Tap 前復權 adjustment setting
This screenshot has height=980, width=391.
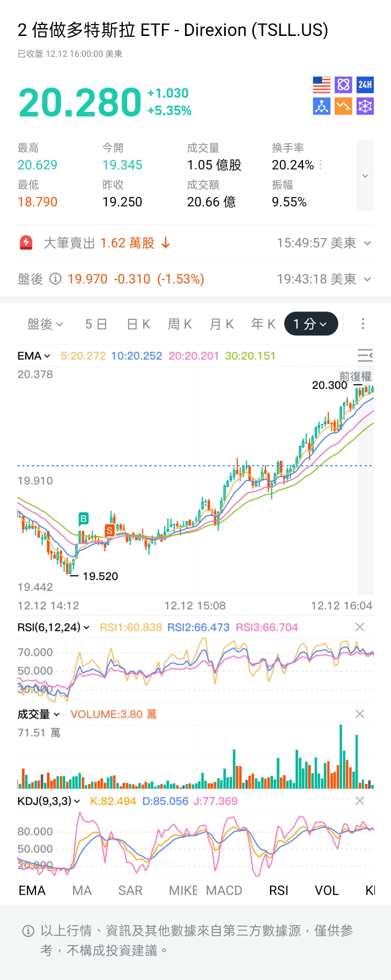coord(356,376)
